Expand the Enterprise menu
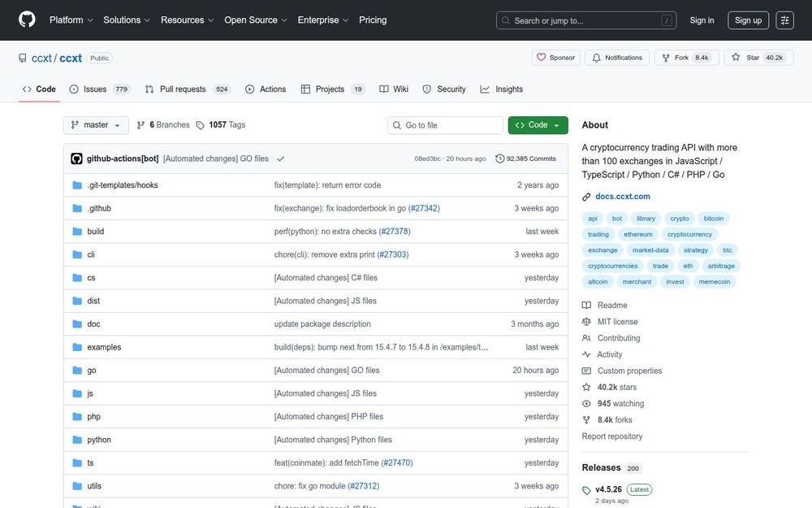The height and width of the screenshot is (508, 812). click(322, 20)
